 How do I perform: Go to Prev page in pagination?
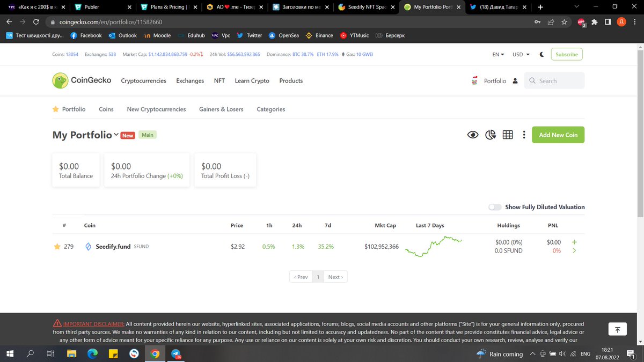(x=301, y=277)
